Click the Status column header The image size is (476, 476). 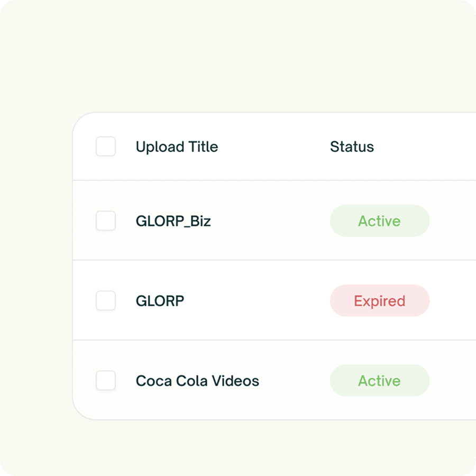[x=352, y=147]
